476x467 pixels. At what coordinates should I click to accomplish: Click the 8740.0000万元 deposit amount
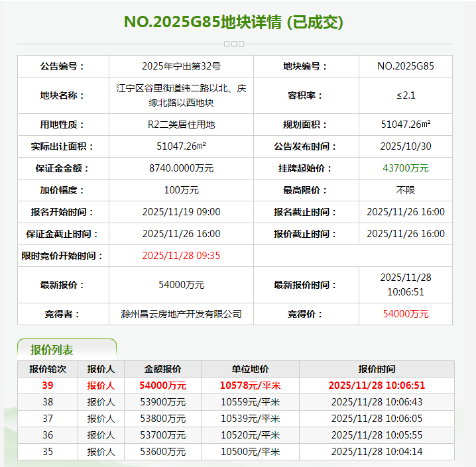pyautogui.click(x=181, y=168)
